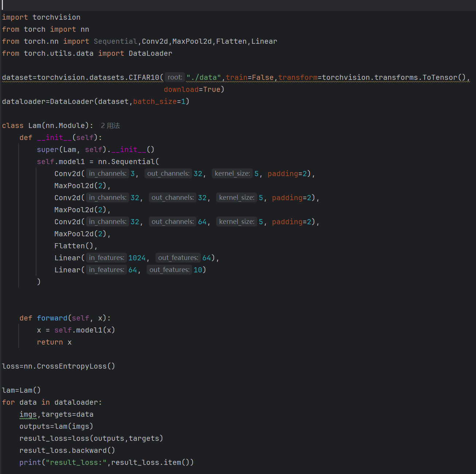The image size is (476, 474).
Task: Click the 'DataLoader' import name
Action: click(x=150, y=53)
